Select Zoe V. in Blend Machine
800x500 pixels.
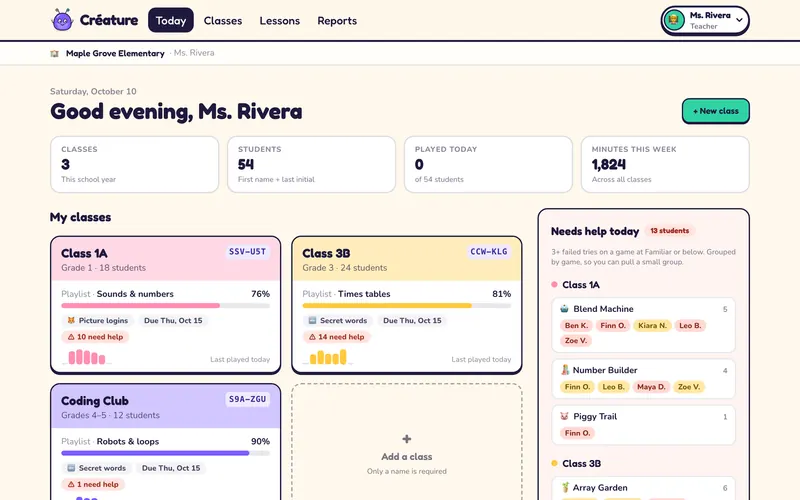click(x=576, y=340)
